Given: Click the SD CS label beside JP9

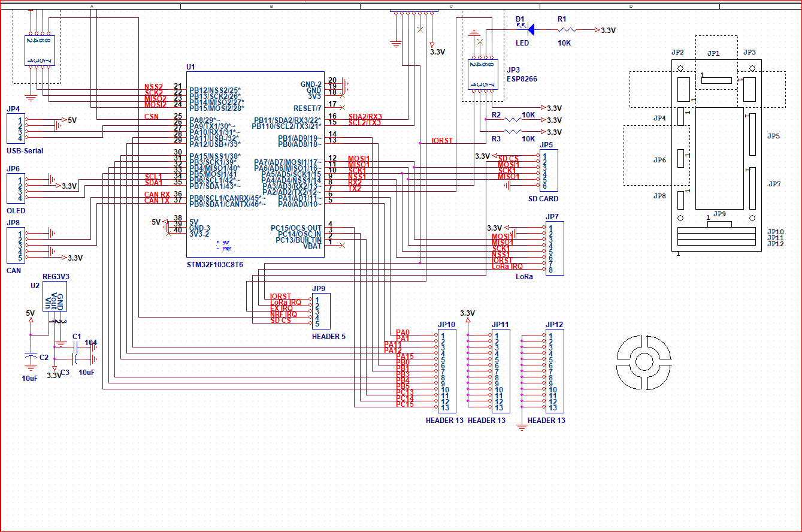Looking at the screenshot, I should tap(280, 321).
